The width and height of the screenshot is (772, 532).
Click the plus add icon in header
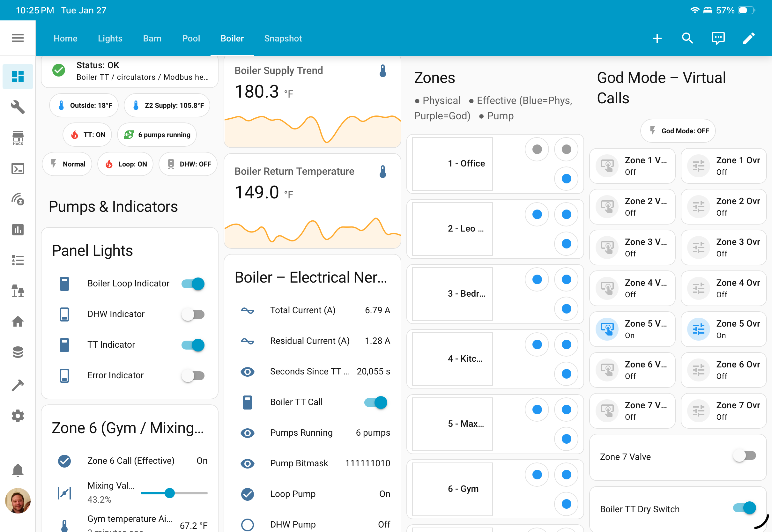(657, 38)
